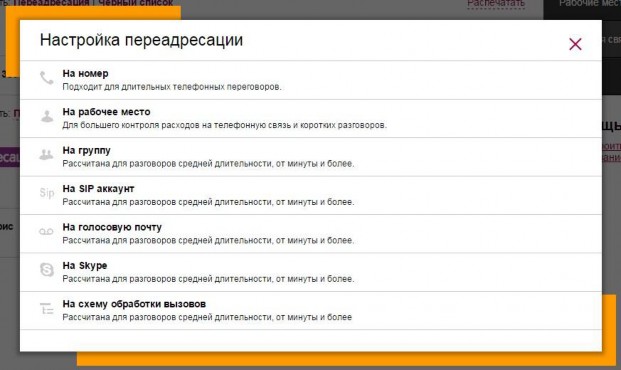Click the voicemail icon beside На голосовую почту

(46, 231)
